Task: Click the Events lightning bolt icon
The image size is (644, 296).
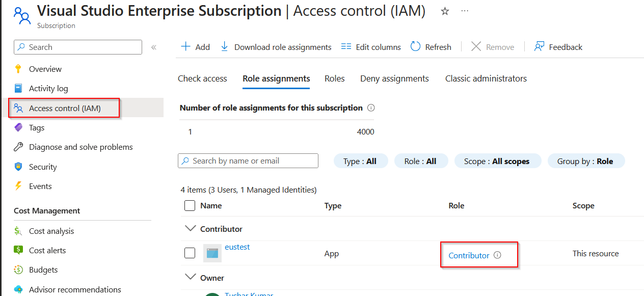Action: [18, 186]
